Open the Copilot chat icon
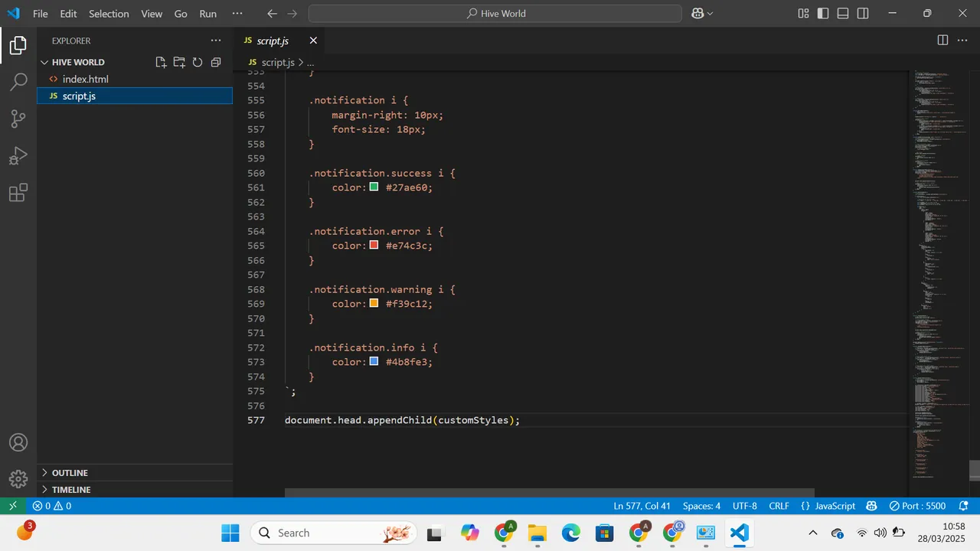Screen dimensions: 980x551 pyautogui.click(x=697, y=14)
